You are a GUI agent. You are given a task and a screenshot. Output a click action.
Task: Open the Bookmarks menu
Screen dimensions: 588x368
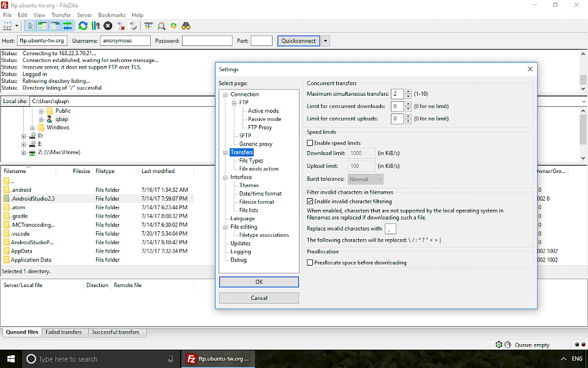(x=111, y=15)
